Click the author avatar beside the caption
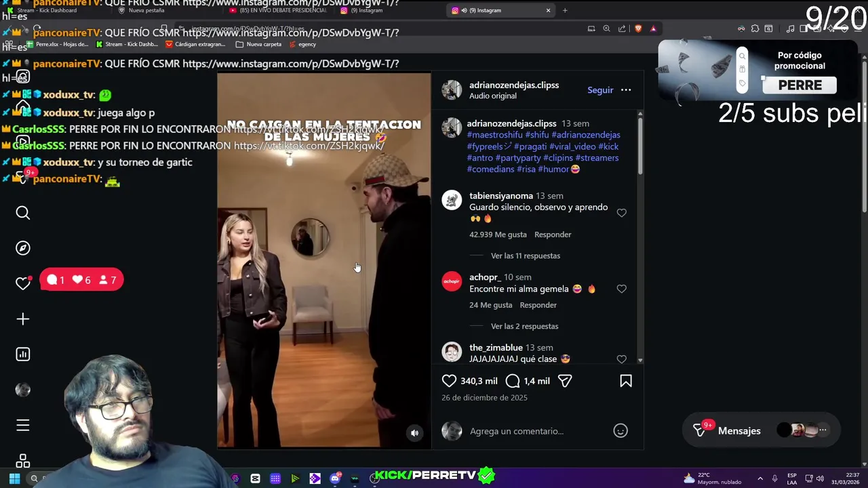Viewport: 868px width, 488px height. pyautogui.click(x=452, y=127)
